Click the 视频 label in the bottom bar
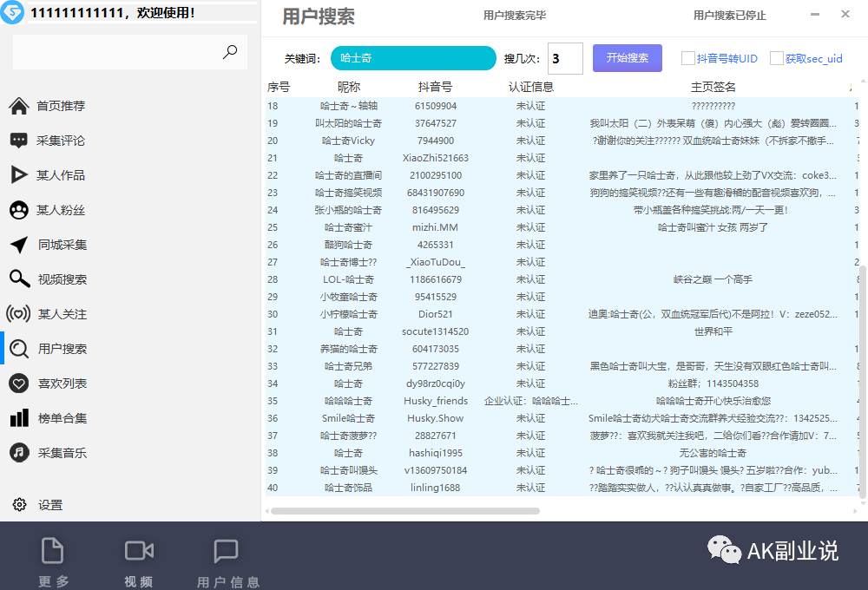The height and width of the screenshot is (590, 868). [138, 581]
